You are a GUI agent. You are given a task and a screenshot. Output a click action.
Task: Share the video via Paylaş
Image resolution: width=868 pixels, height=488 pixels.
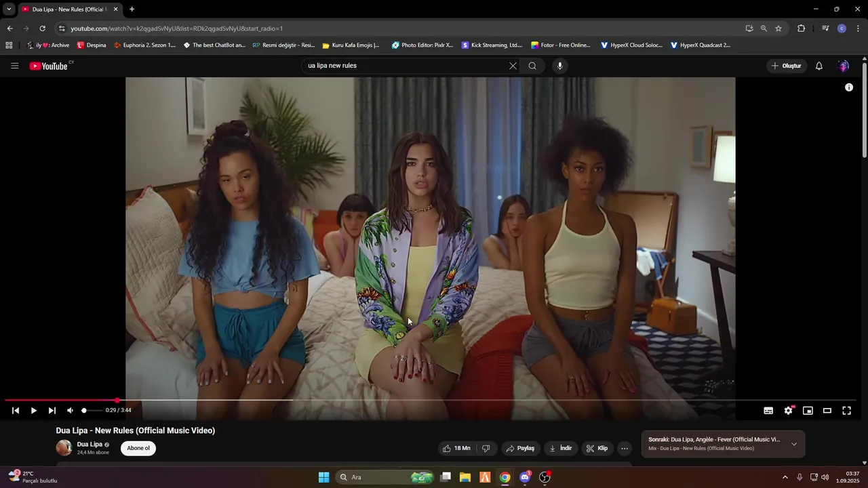[x=520, y=448]
